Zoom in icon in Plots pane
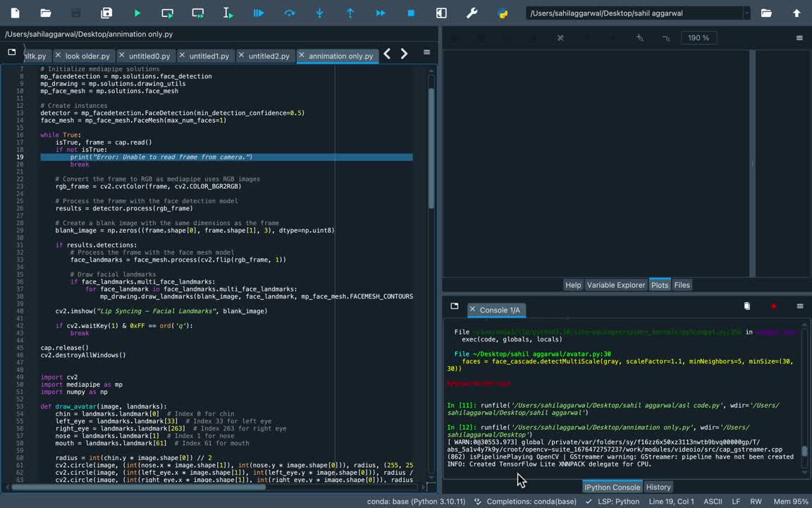 (x=640, y=38)
